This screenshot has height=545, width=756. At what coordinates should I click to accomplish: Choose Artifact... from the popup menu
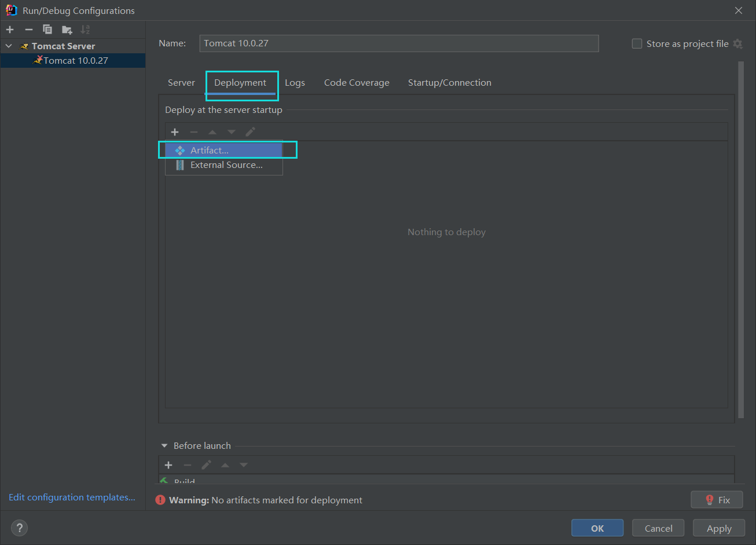pyautogui.click(x=224, y=150)
